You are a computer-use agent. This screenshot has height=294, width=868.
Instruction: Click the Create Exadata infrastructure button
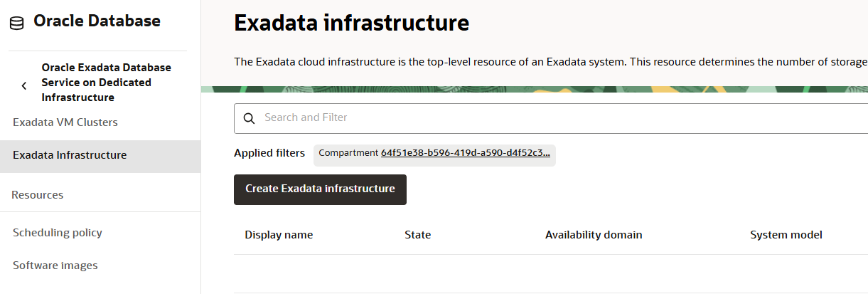point(320,189)
